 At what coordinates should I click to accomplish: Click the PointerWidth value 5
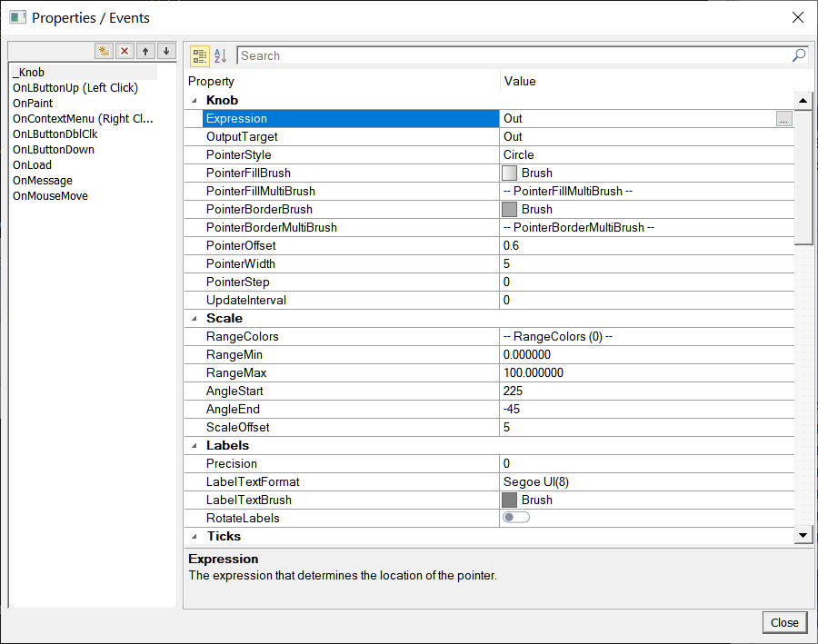(506, 264)
